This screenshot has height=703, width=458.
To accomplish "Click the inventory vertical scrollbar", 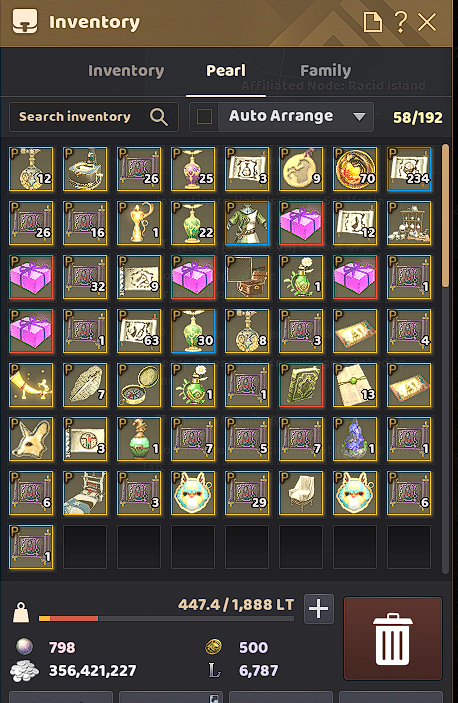I will (445, 359).
